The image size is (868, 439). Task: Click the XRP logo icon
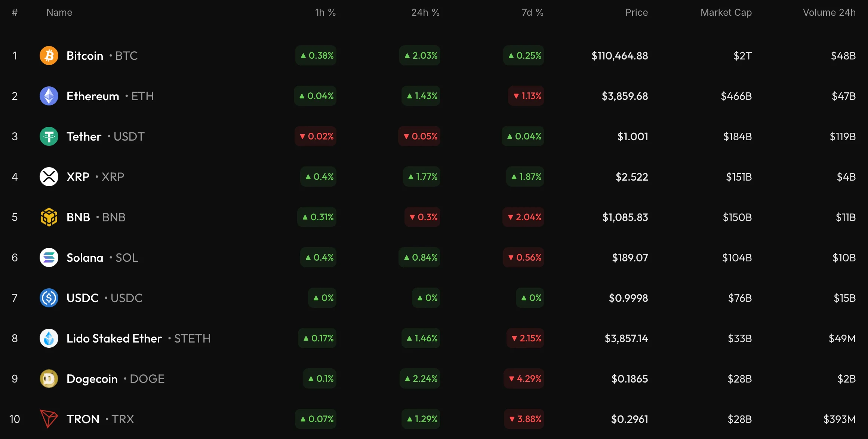pos(49,177)
